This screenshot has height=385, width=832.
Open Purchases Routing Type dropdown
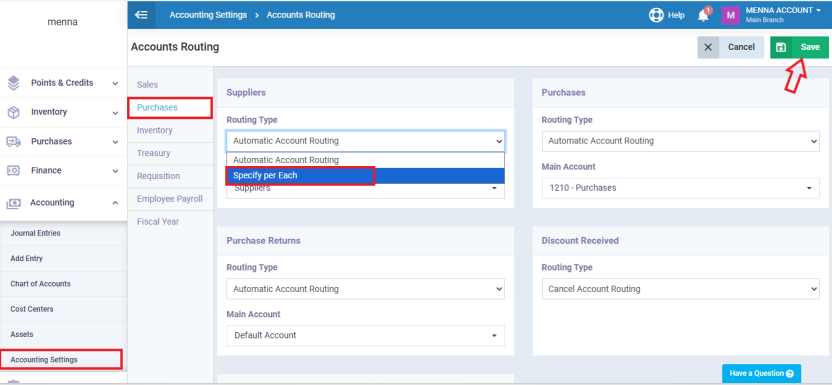(680, 141)
